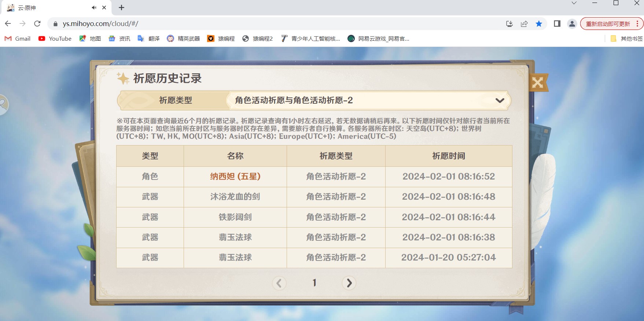644x321 pixels.
Task: Open the 资讯 bookmark
Action: pos(119,38)
